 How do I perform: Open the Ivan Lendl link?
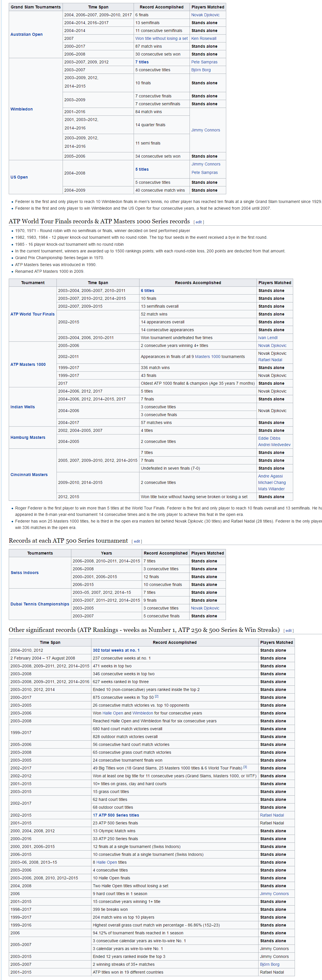pos(268,338)
